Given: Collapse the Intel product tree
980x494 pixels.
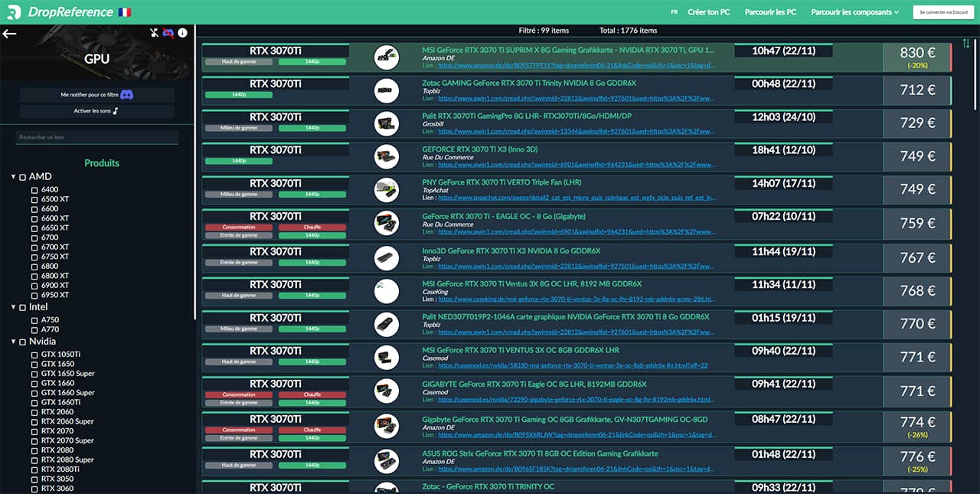Looking at the screenshot, I should [13, 307].
